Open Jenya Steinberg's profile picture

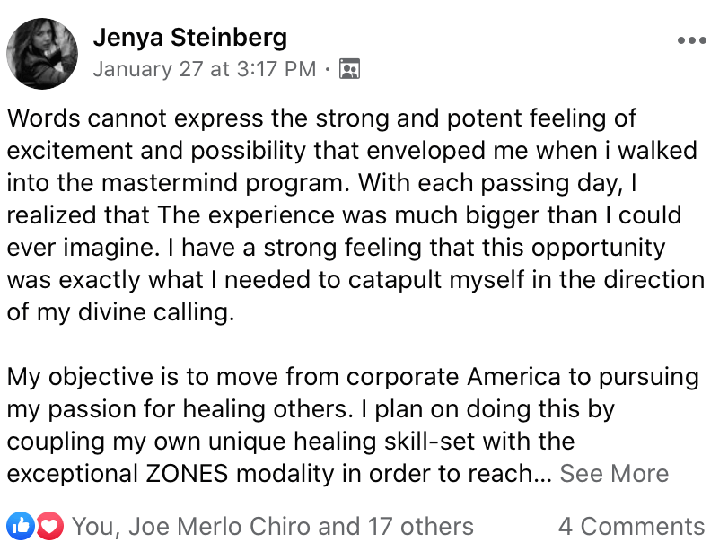coord(41,54)
